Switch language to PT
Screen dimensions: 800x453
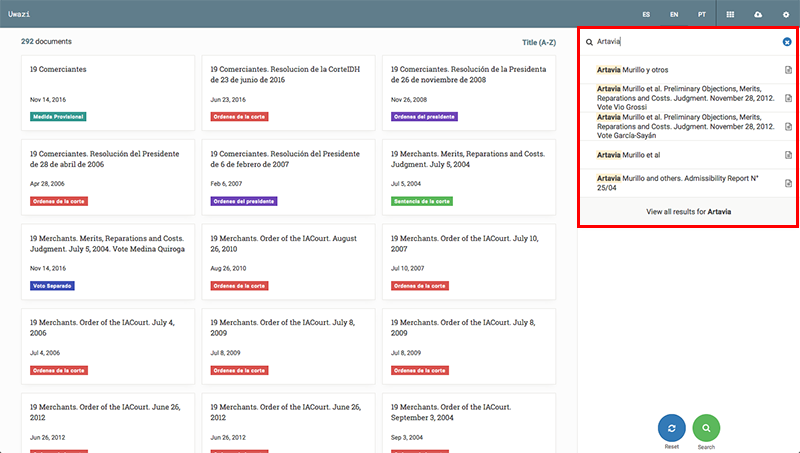[702, 15]
